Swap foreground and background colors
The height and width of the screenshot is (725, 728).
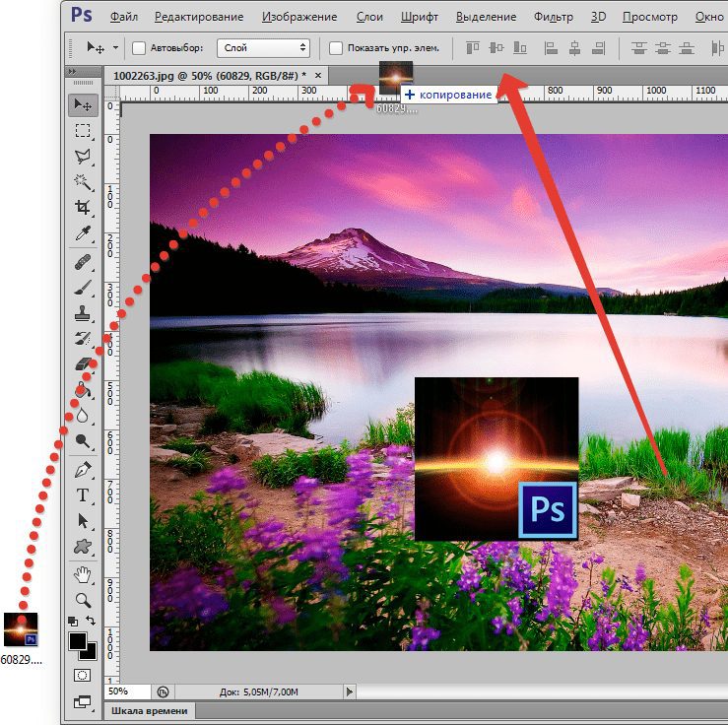[91, 621]
